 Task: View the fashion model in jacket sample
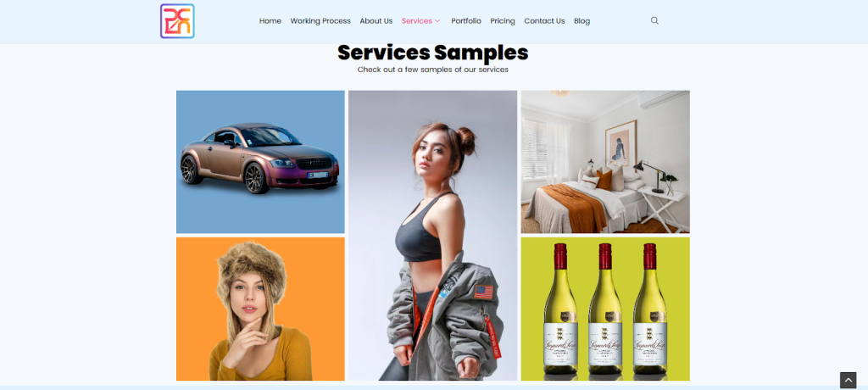[x=432, y=236]
